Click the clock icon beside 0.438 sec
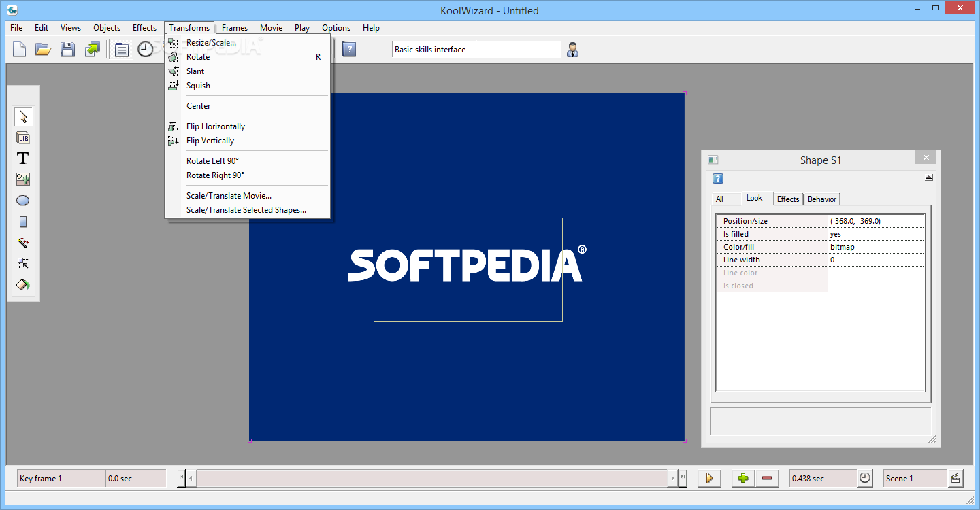 click(x=864, y=478)
